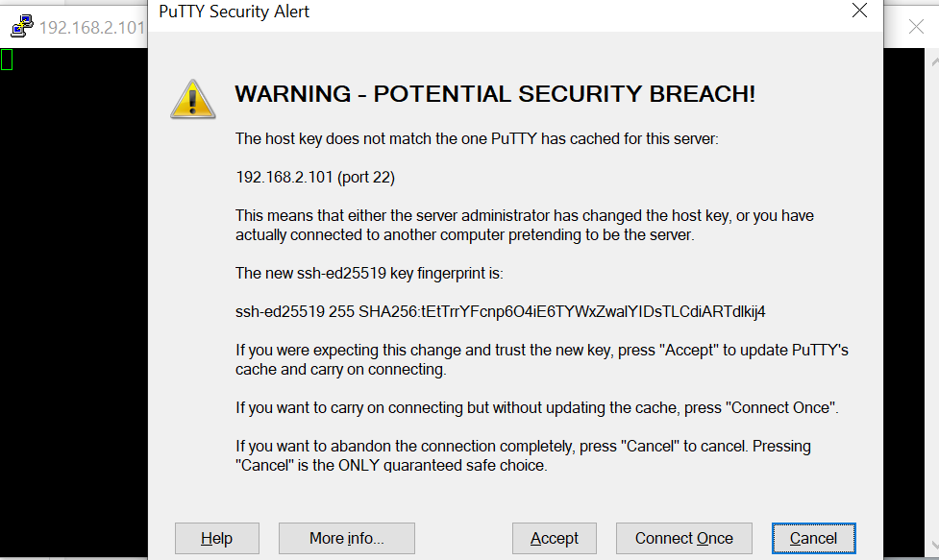
Task: Choose Connect Once without updating cache
Action: [x=683, y=538]
